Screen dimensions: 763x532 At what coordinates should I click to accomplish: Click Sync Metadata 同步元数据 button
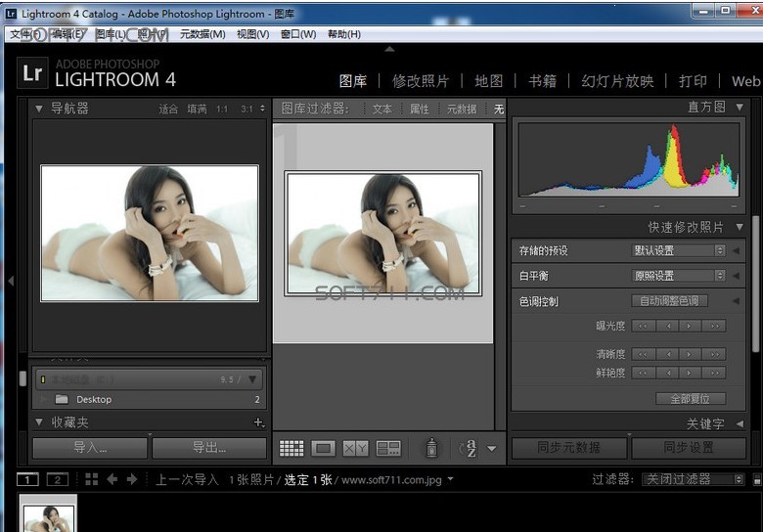(569, 447)
